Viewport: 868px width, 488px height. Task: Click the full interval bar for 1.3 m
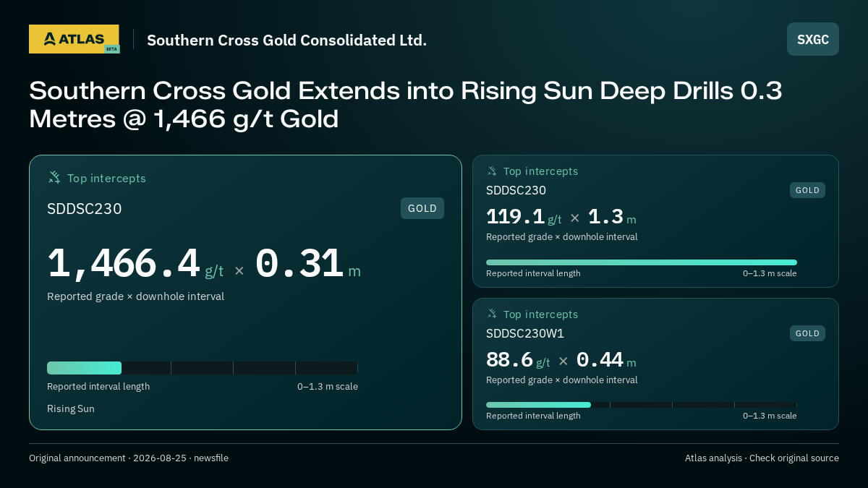642,262
